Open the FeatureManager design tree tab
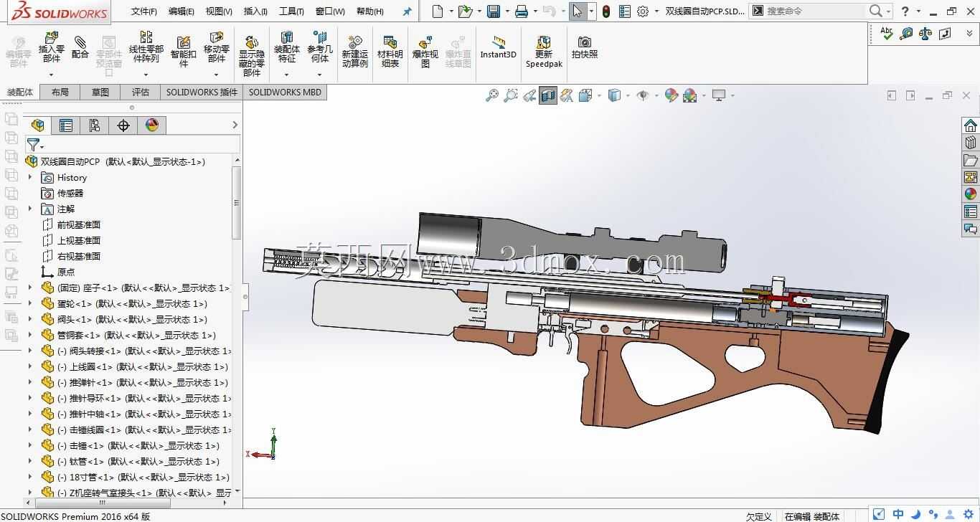980x522 pixels. coord(38,125)
